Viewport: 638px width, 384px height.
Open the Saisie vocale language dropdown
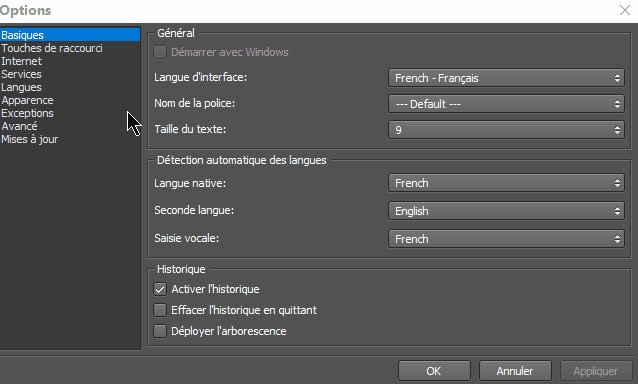(x=506, y=239)
